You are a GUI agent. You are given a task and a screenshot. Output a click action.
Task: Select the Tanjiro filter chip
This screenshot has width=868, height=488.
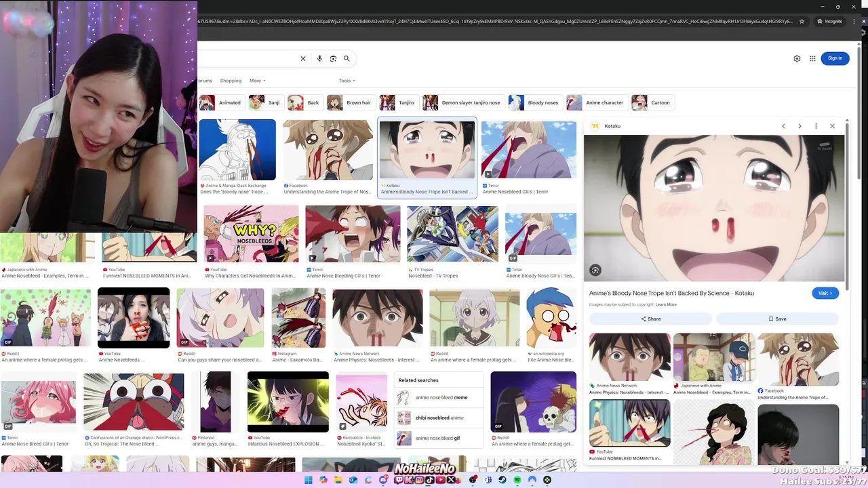click(399, 103)
